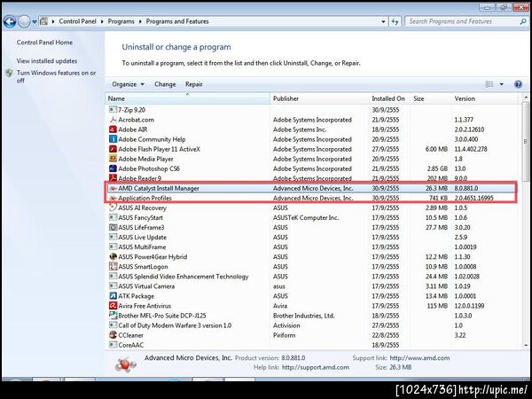This screenshot has height=399, width=532.
Task: Select Call of Duty Modern Warfare 3
Action: coord(311,325)
